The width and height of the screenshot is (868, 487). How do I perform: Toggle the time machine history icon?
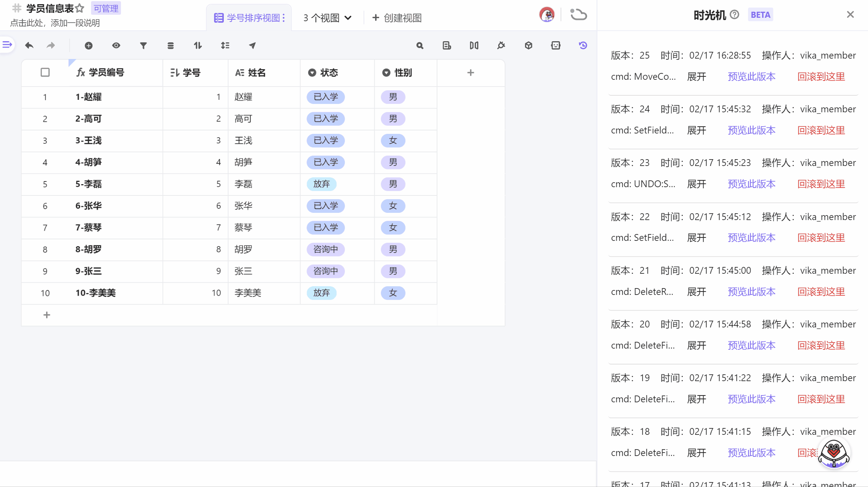point(583,45)
